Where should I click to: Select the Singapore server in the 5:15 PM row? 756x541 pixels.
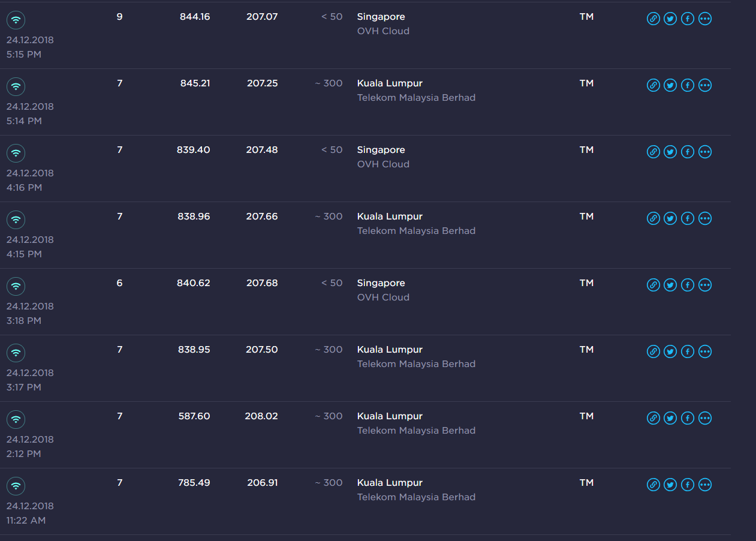(381, 17)
